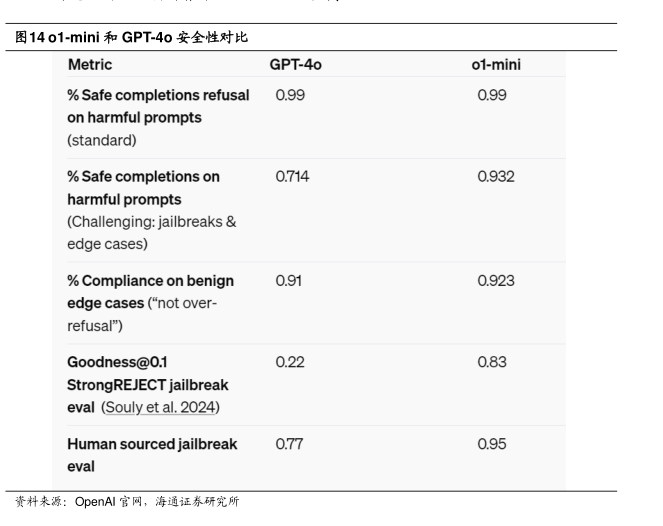663x526 pixels.
Task: Select "Human sourced jailbreak eval" row label
Action: 152,444
